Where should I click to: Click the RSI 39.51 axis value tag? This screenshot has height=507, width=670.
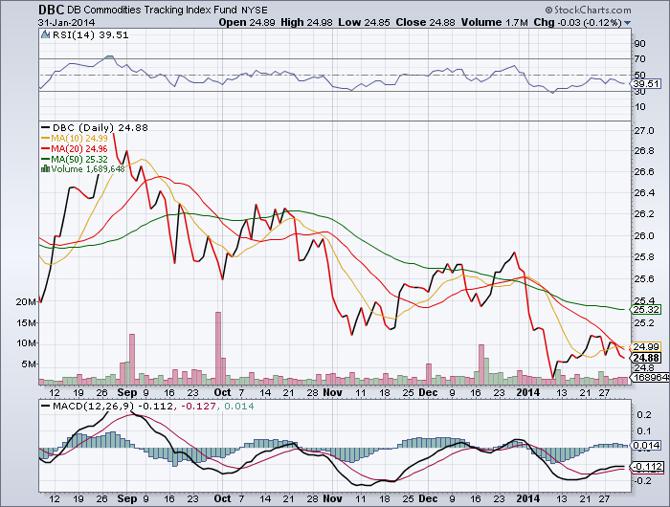[646, 83]
